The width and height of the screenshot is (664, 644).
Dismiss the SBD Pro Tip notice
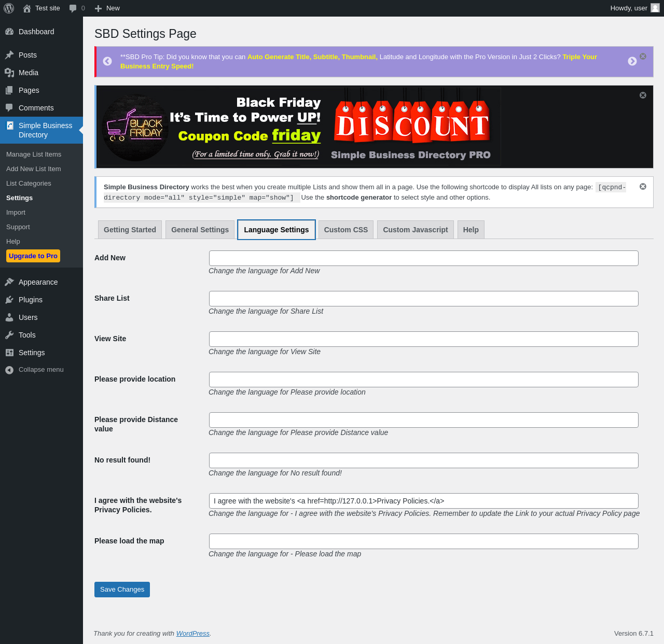click(643, 56)
